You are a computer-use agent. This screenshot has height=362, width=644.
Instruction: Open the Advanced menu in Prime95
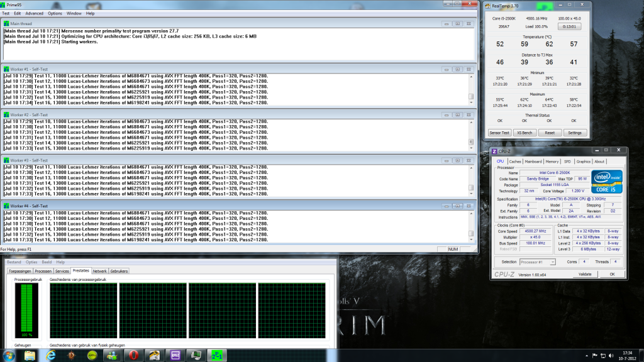(x=34, y=14)
